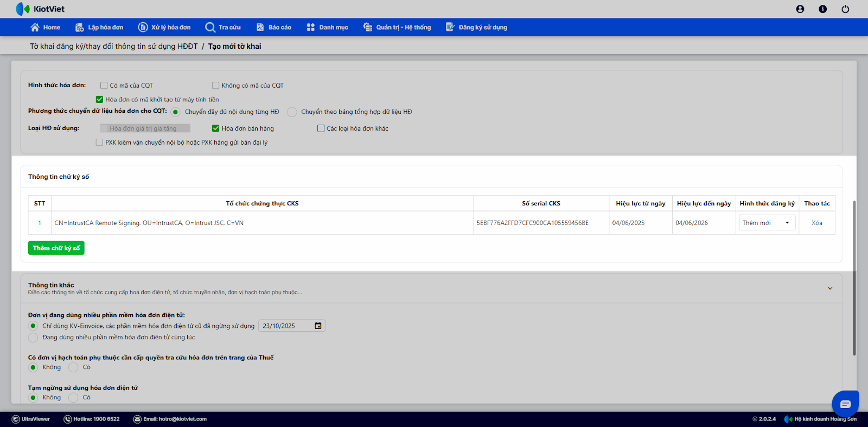Check the Có mã của CQT checkbox

104,85
